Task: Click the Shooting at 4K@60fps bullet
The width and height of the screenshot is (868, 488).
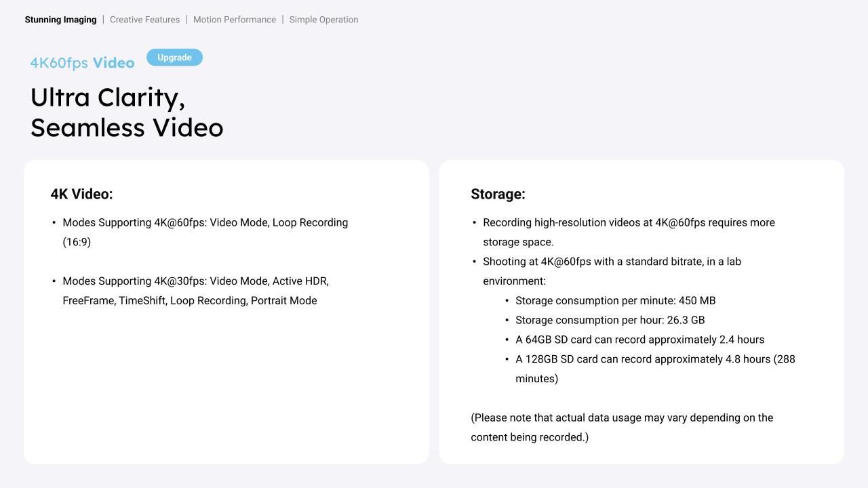Action: [x=612, y=262]
